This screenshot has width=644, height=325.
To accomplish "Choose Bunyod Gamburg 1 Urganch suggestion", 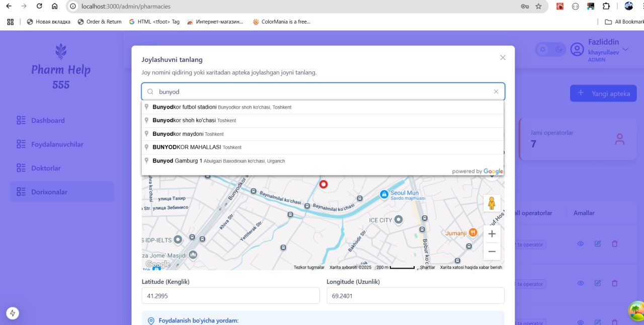I will [323, 161].
